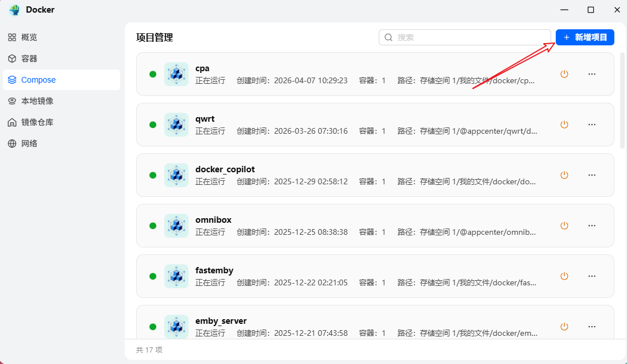627x364 pixels.
Task: Click the Docker app logo icon
Action: [x=14, y=10]
